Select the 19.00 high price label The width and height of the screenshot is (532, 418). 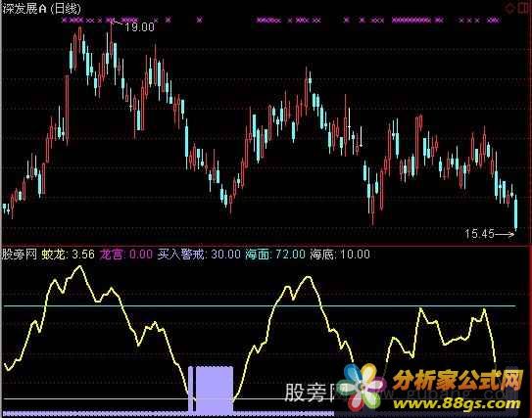point(139,27)
